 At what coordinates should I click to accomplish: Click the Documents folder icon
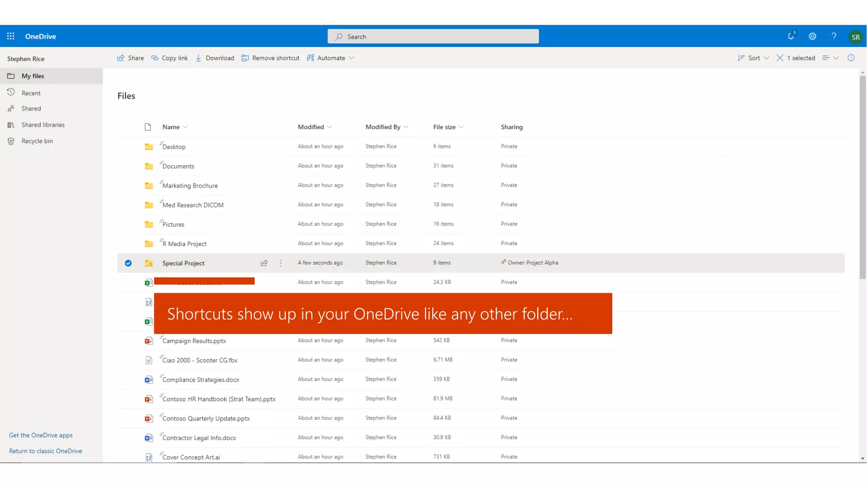point(149,166)
